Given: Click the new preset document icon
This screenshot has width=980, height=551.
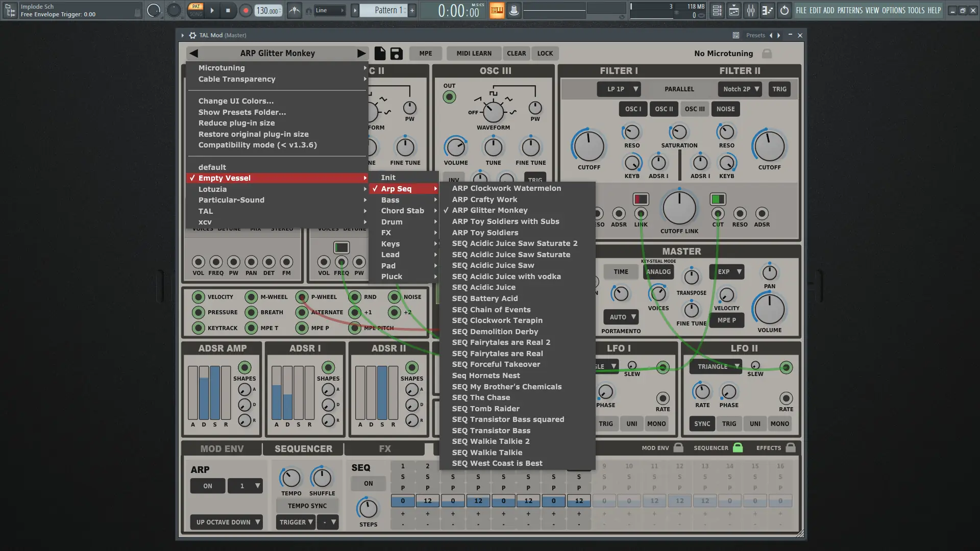Looking at the screenshot, I should coord(380,54).
